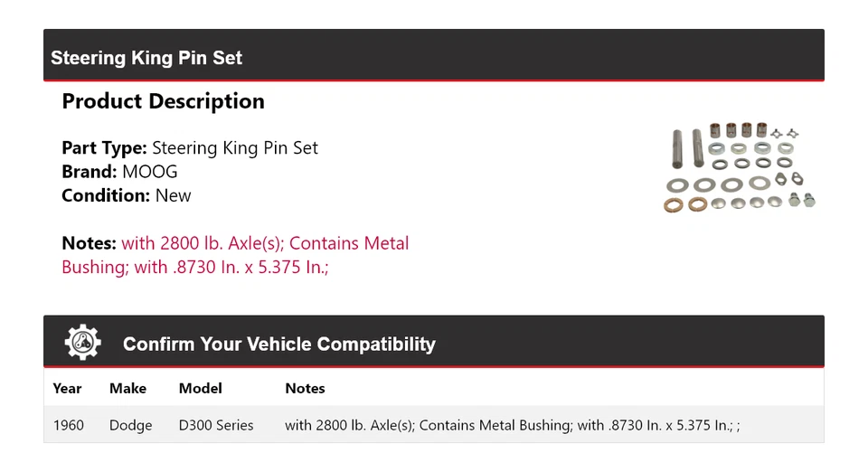This screenshot has height=472, width=868.
Task: Click the Brand: label
Action: [89, 172]
